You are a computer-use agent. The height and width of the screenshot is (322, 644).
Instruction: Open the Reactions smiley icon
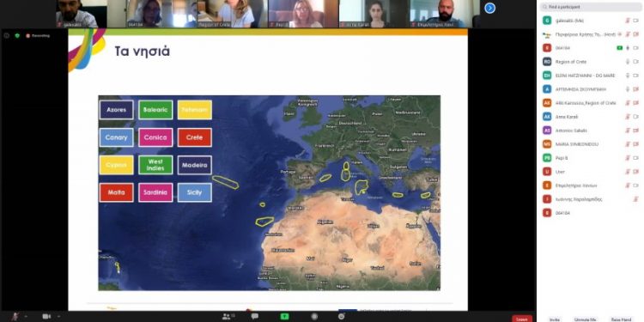coord(341,316)
